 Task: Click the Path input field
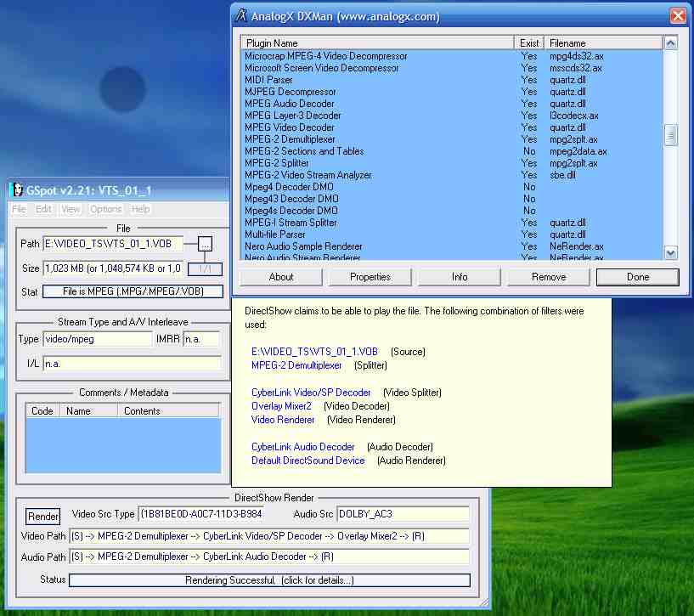[113, 244]
